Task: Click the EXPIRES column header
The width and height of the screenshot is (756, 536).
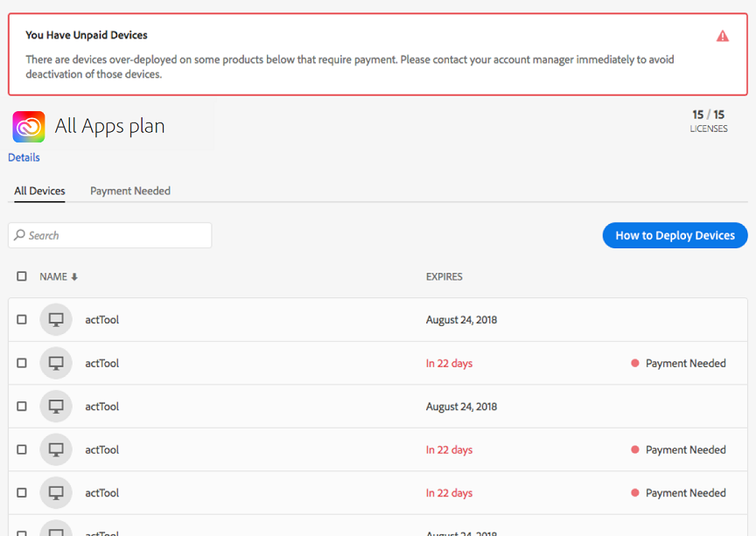Action: pos(444,277)
